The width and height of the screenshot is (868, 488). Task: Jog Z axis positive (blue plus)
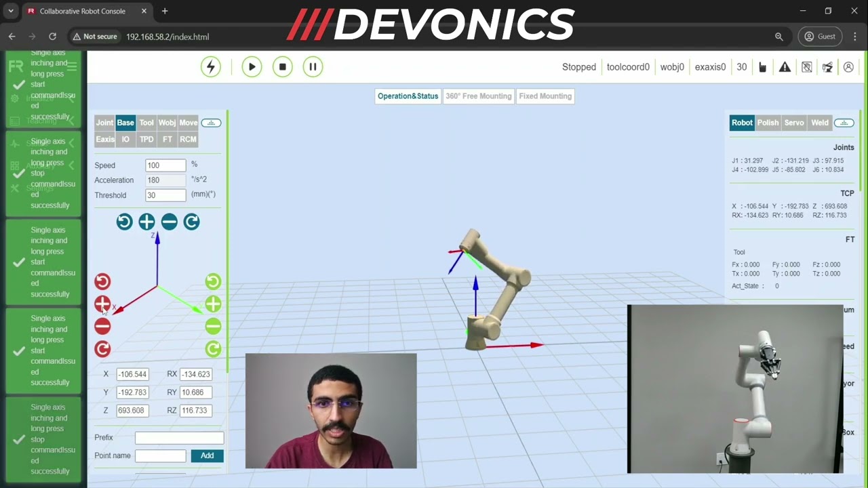point(146,222)
